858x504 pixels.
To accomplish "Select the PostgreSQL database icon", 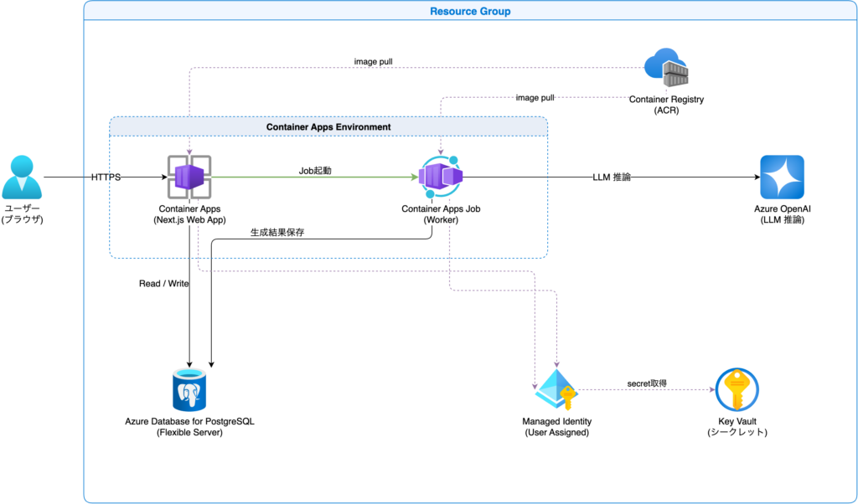I will [x=189, y=389].
